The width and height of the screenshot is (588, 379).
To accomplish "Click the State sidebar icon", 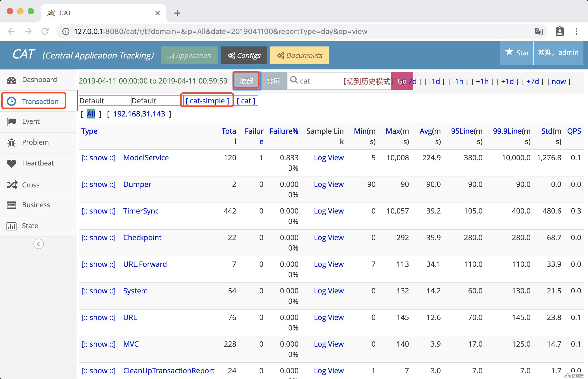I will point(11,225).
